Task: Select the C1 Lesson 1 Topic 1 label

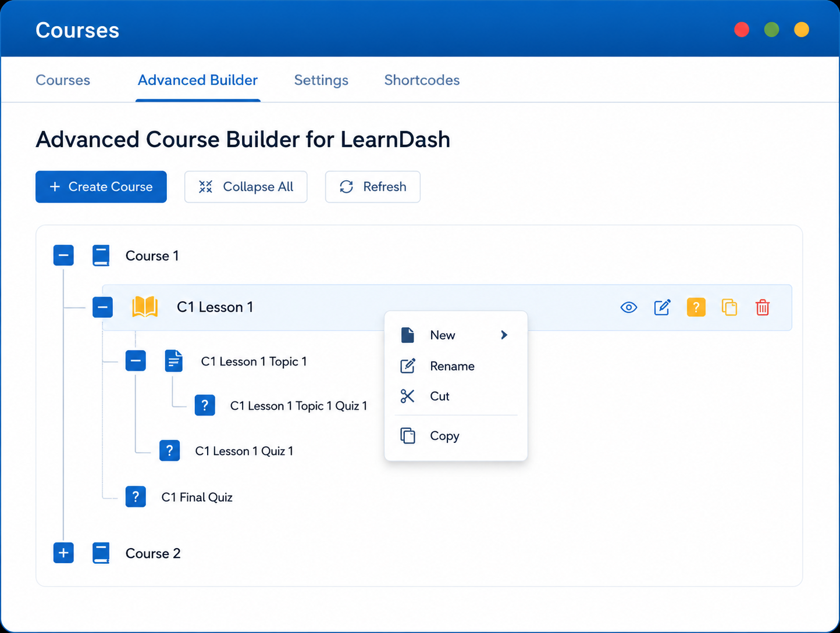Action: tap(254, 362)
